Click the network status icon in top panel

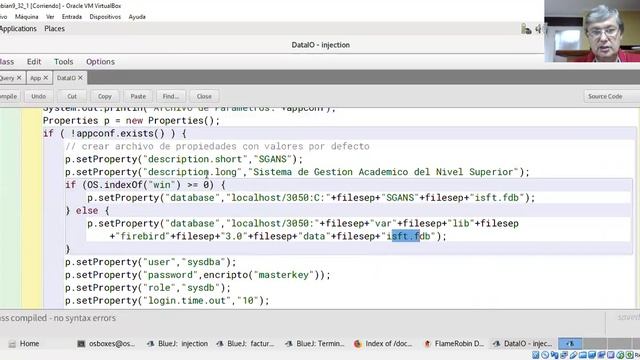pyautogui.click(x=526, y=29)
